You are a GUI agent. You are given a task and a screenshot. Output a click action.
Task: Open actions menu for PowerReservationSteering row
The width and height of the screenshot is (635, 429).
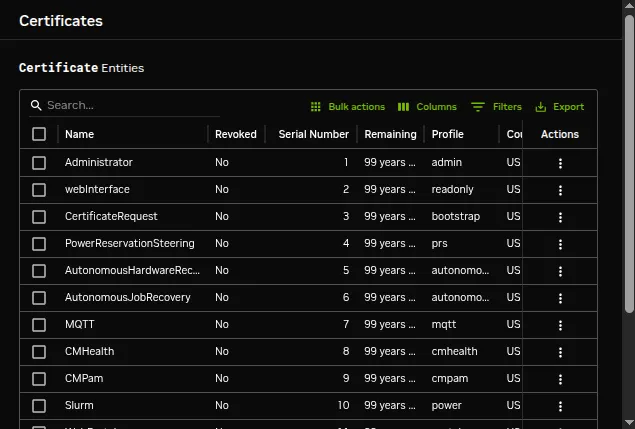tap(560, 244)
